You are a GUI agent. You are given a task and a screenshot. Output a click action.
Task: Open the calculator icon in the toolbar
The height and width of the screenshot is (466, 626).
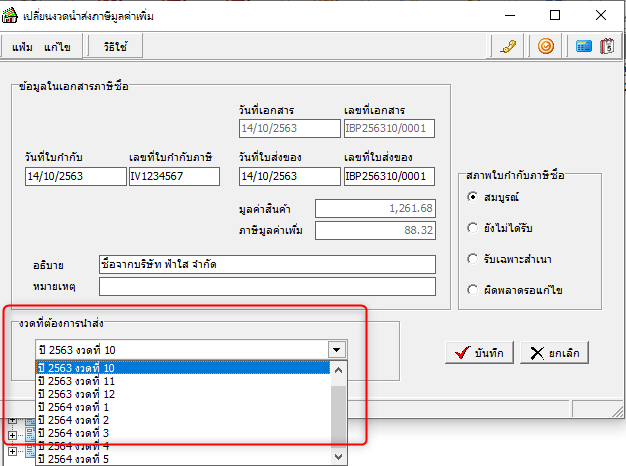(x=584, y=46)
